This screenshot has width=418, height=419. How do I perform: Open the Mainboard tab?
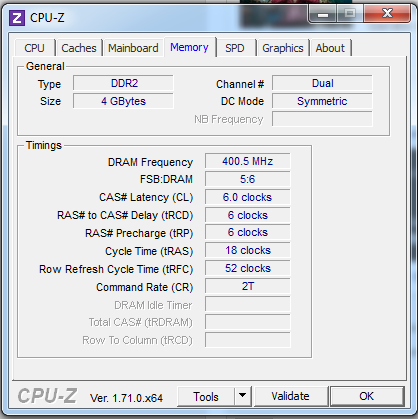133,48
